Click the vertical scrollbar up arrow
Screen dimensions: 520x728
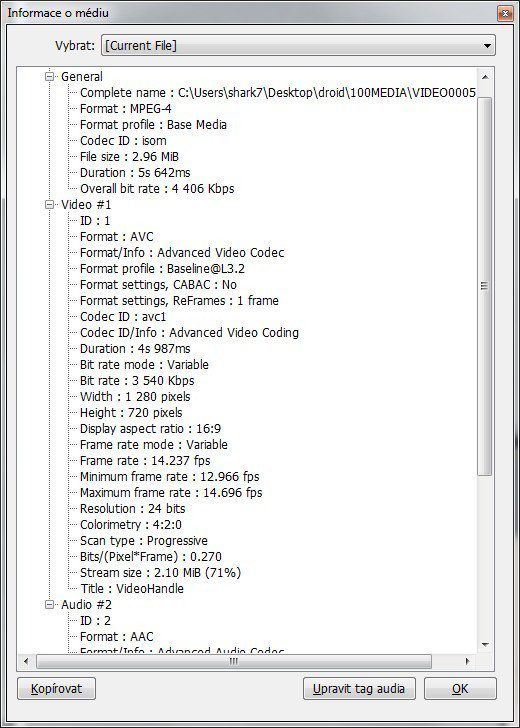coord(485,77)
